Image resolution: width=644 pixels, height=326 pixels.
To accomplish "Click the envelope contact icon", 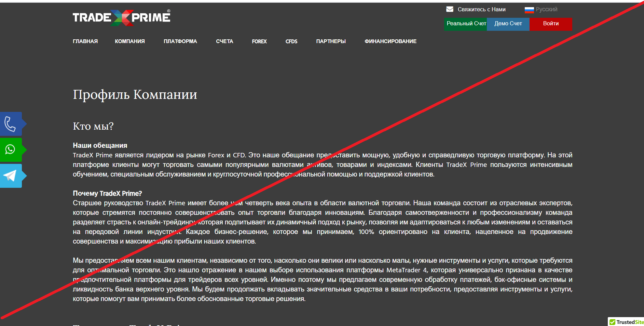I will [x=450, y=9].
